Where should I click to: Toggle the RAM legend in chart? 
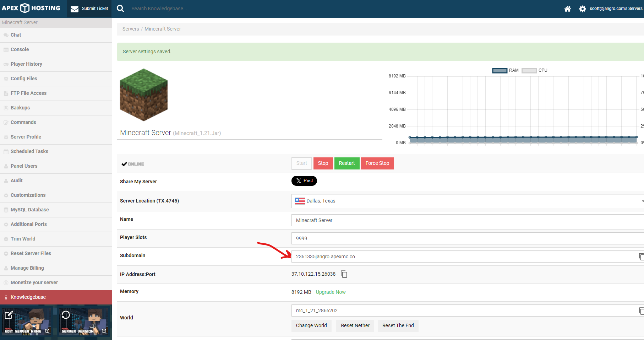[x=506, y=70]
